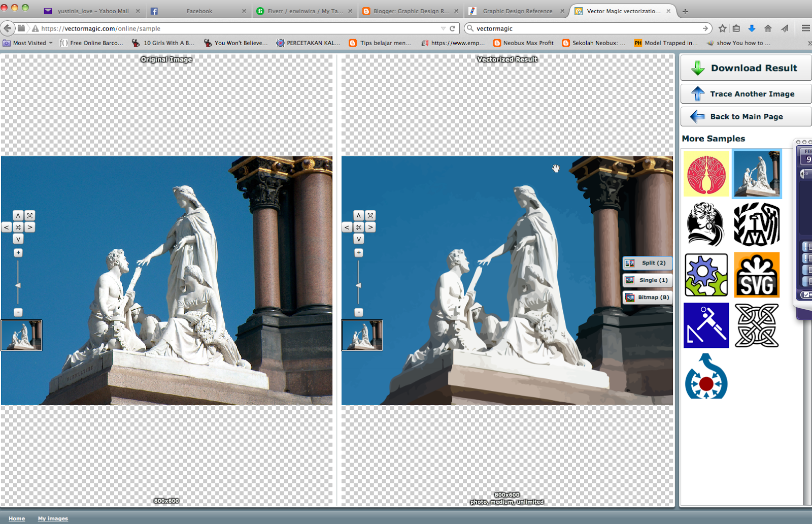
Task: Switch to the Facebook browser tab
Action: [199, 10]
